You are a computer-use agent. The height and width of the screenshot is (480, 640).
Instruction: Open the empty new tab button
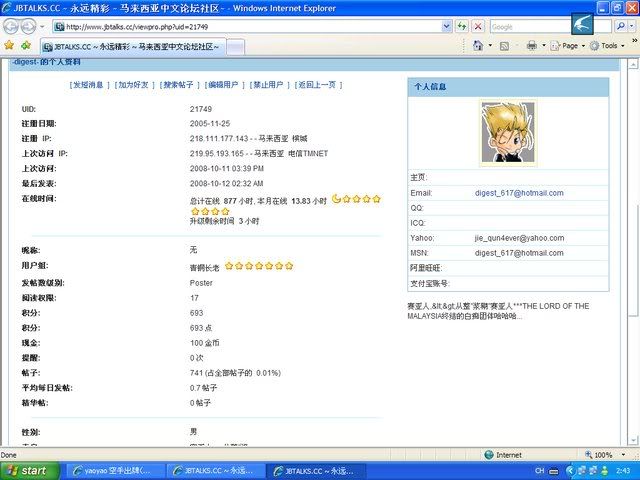(236, 47)
